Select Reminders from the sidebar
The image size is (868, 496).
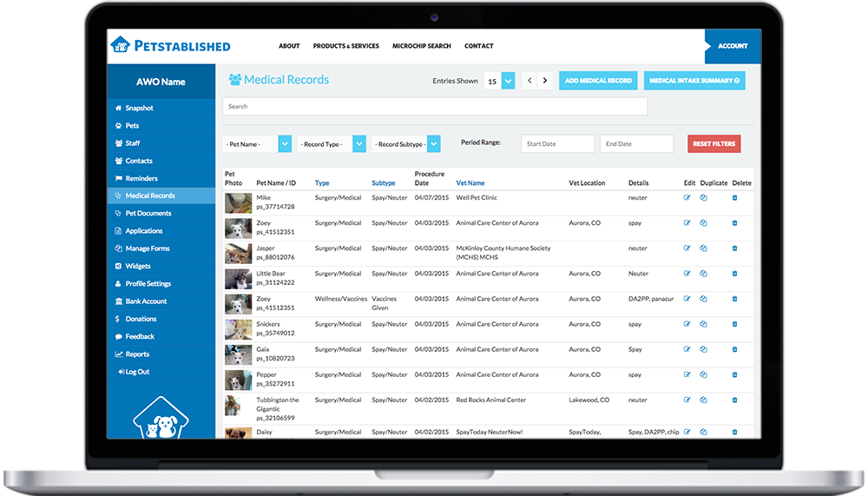141,178
